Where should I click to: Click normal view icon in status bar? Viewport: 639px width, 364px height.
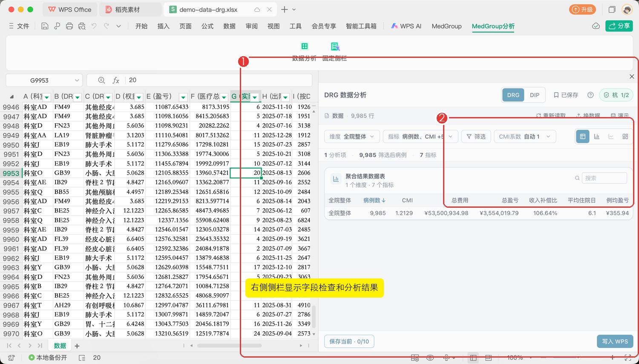pyautogui.click(x=472, y=358)
